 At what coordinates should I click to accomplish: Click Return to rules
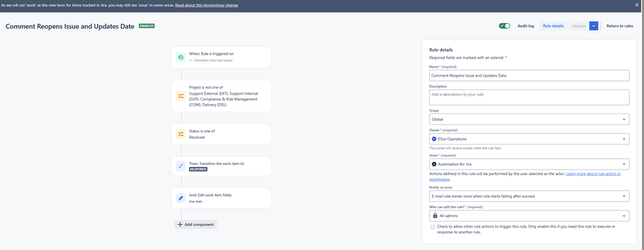point(620,26)
